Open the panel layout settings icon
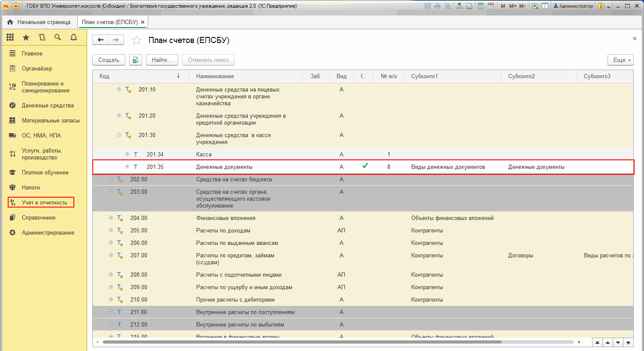Image resolution: width=644 pixels, height=351 pixels. pyautogui.click(x=545, y=6)
